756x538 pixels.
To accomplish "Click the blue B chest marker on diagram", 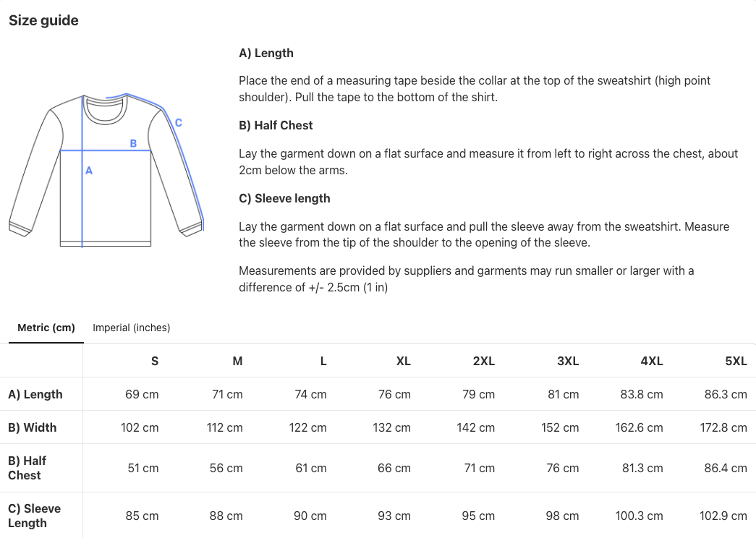I will 133,144.
